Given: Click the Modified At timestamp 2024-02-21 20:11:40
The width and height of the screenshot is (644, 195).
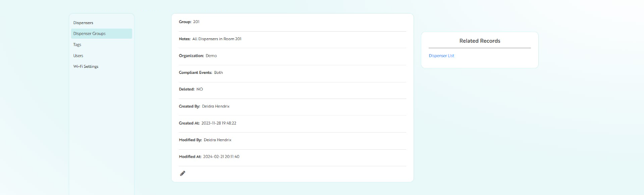Looking at the screenshot, I should click(x=221, y=157).
